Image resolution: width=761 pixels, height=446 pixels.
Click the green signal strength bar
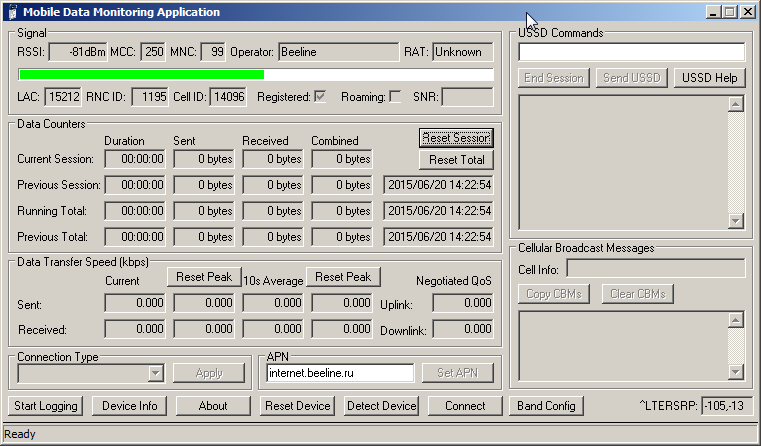[x=141, y=74]
